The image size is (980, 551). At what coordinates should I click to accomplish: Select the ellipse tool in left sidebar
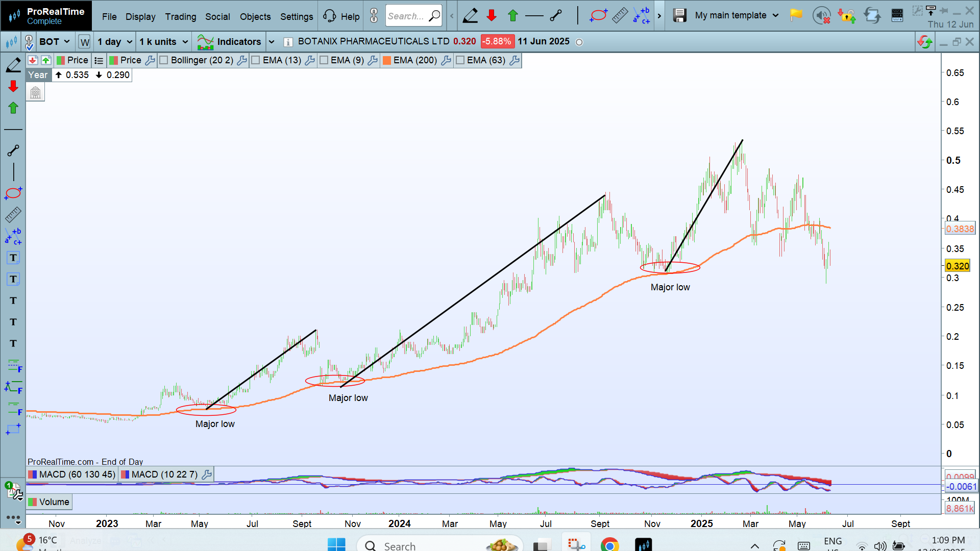point(13,193)
